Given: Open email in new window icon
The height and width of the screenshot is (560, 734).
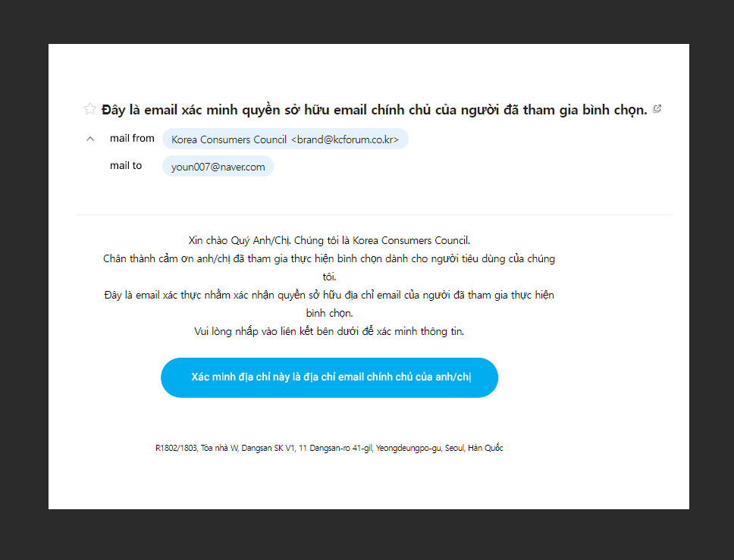Looking at the screenshot, I should click(x=657, y=109).
